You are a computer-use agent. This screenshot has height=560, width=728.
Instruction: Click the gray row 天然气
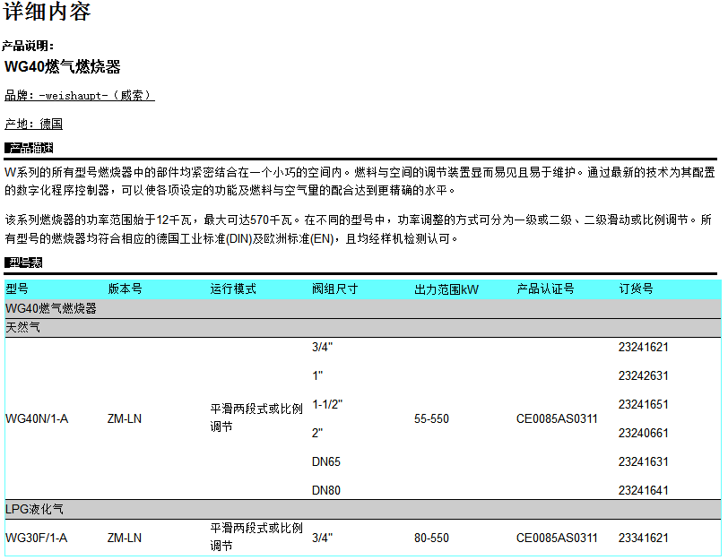362,328
